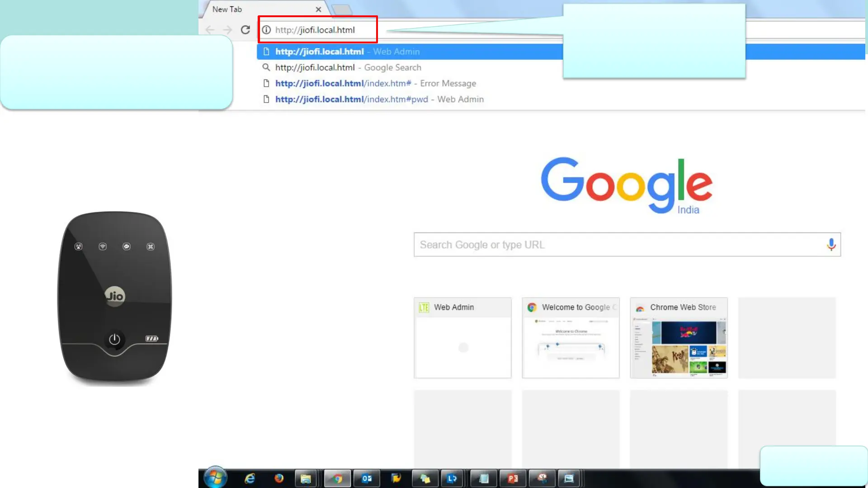Click the Windows Start orb
Viewport: 868px width, 488px height.
[215, 478]
